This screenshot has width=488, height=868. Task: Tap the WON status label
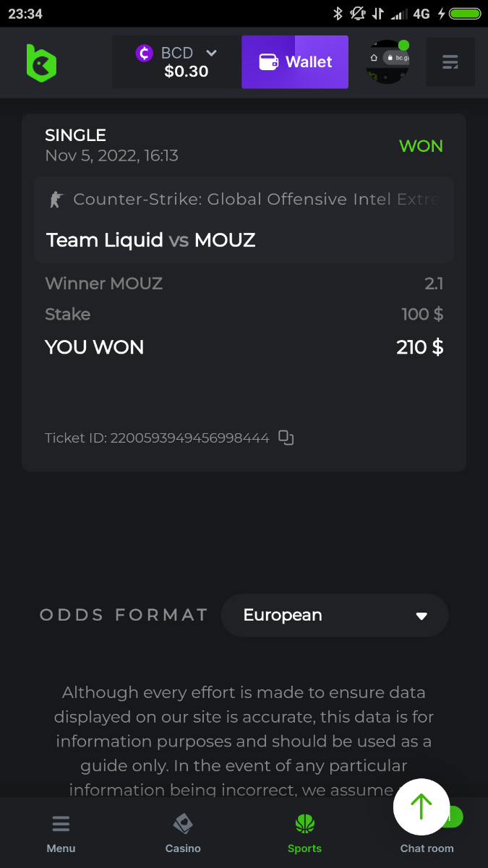click(x=421, y=146)
